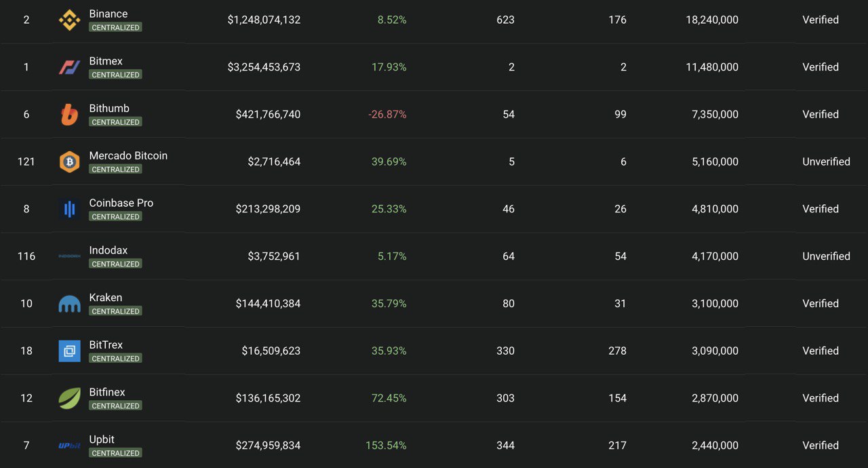Click the -26.87% change for Bithumb
The height and width of the screenshot is (468, 868).
387,115
